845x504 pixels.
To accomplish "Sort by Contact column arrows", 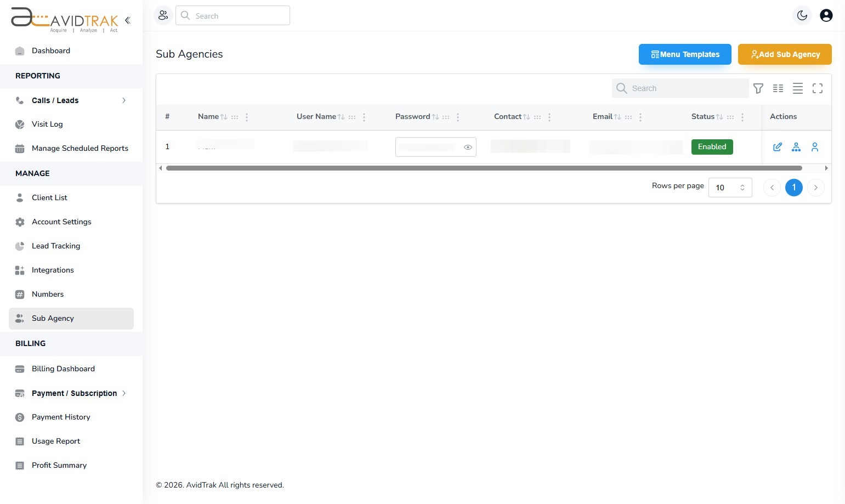I will coord(526,117).
